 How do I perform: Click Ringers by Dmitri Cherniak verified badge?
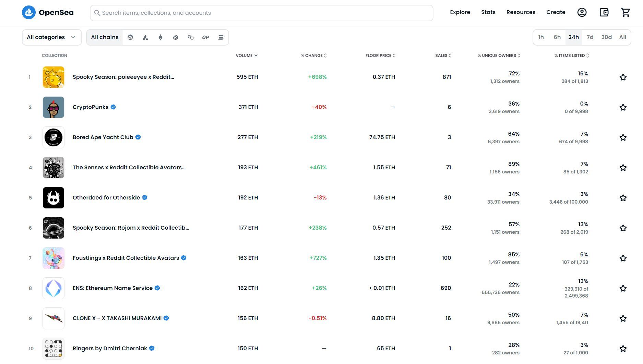pyautogui.click(x=152, y=348)
